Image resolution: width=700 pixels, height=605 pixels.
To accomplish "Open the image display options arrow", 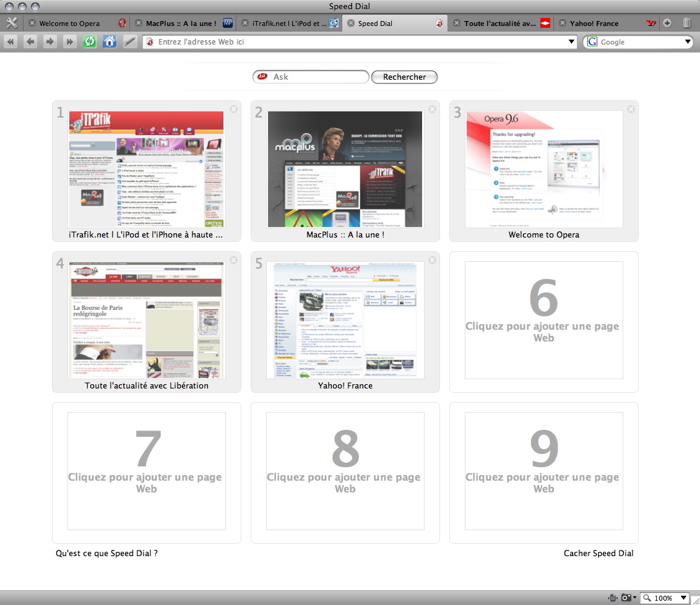I will [634, 598].
